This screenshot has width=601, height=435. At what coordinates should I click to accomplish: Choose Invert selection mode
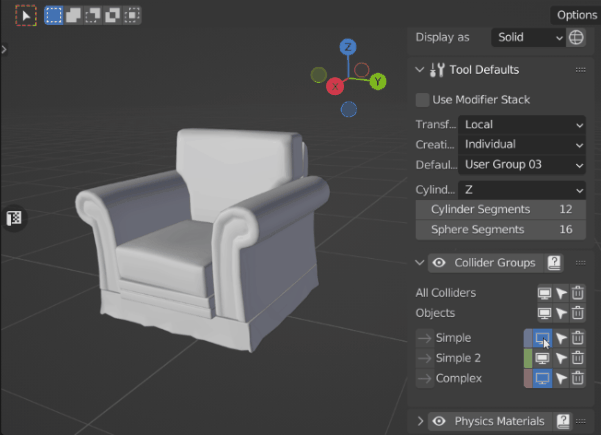coord(112,15)
